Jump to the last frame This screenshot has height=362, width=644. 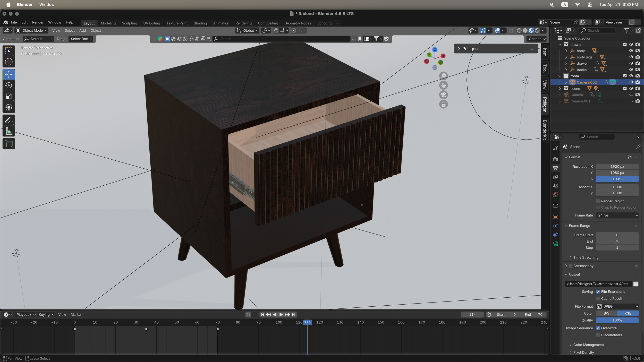(x=294, y=315)
